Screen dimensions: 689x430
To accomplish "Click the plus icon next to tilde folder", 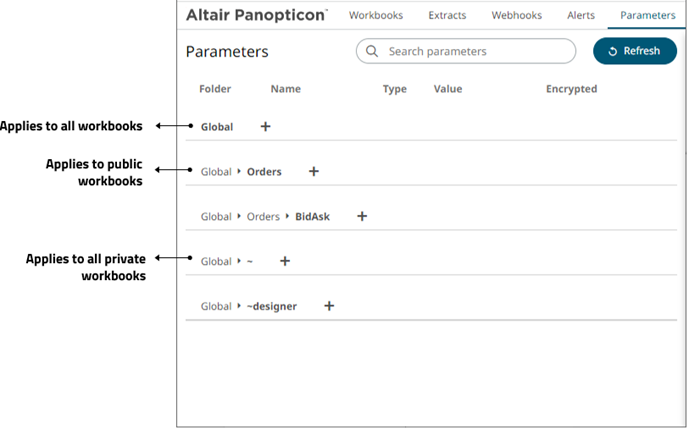I will tap(285, 261).
